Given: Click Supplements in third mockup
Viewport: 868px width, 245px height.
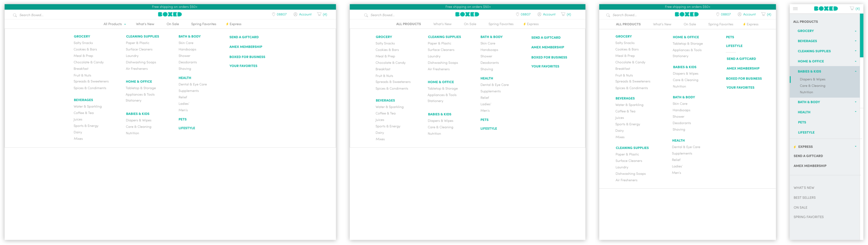Looking at the screenshot, I should tap(682, 154).
